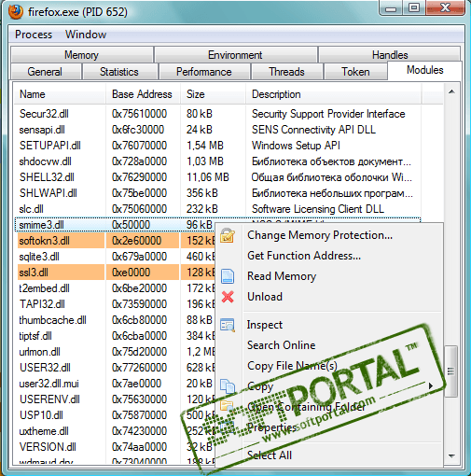The width and height of the screenshot is (471, 476).
Task: Click the Firefox icon in title bar
Action: (16, 12)
